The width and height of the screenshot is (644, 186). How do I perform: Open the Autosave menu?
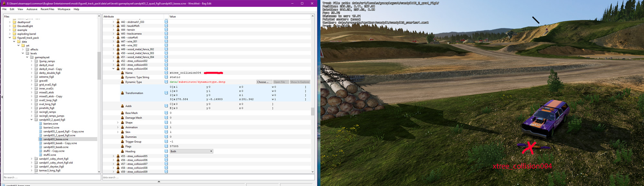click(32, 9)
